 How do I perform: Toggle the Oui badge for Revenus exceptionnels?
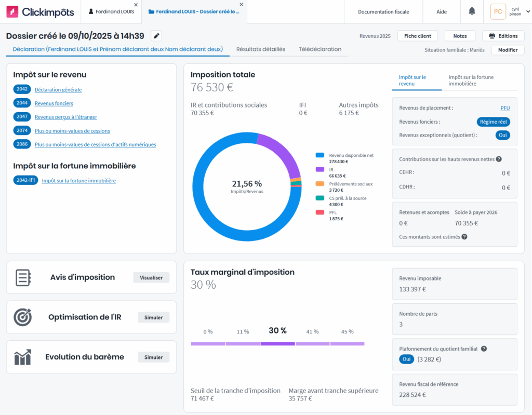coord(502,135)
